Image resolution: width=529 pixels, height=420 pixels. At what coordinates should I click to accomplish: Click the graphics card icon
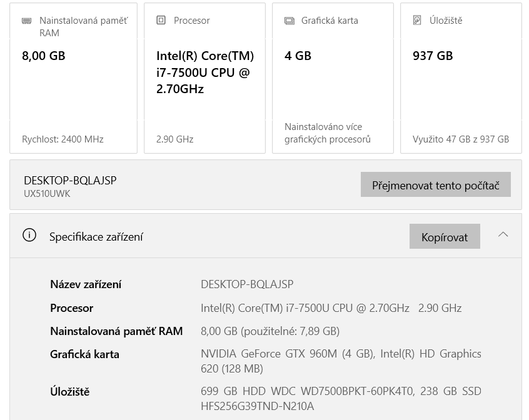click(x=290, y=20)
